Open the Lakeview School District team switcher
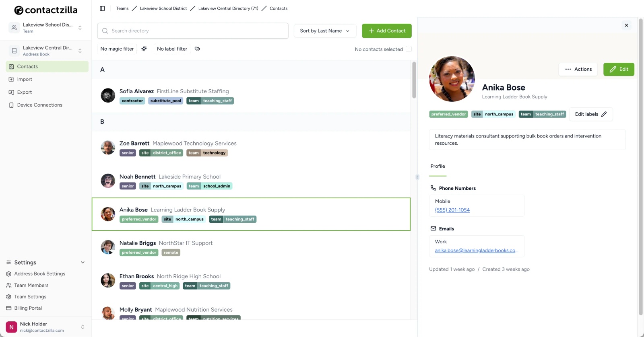Image resolution: width=644 pixels, height=337 pixels. point(46,28)
